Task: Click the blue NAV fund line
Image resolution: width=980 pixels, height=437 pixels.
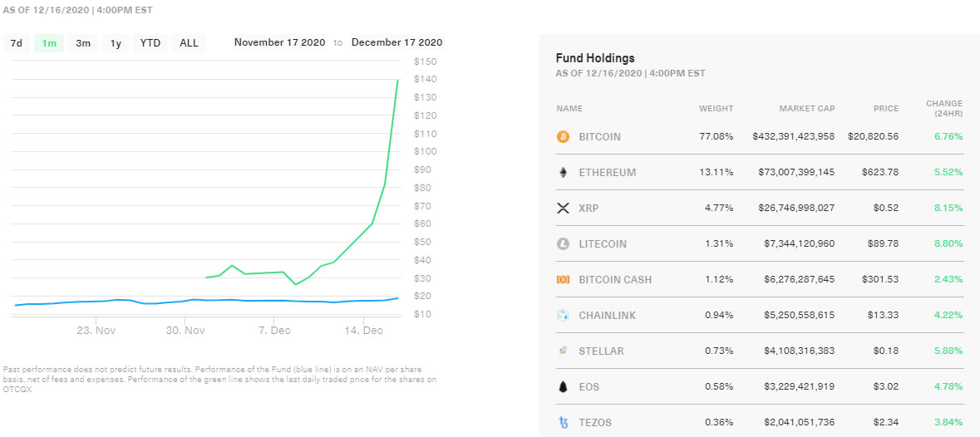Action: [206, 301]
